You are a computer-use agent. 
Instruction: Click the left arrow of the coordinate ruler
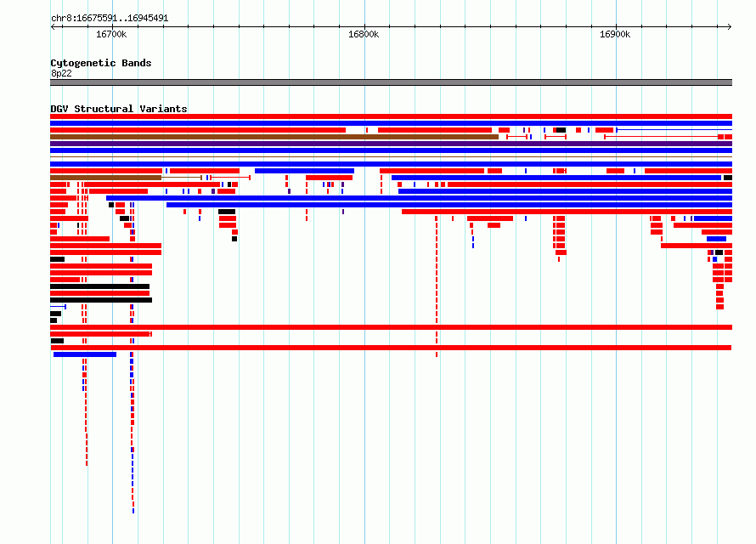click(x=53, y=26)
